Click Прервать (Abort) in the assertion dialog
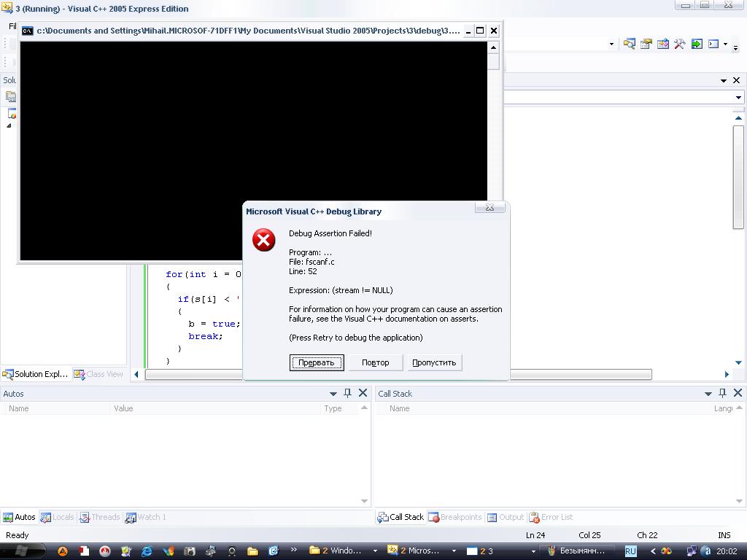The height and width of the screenshot is (560, 747). 317,362
